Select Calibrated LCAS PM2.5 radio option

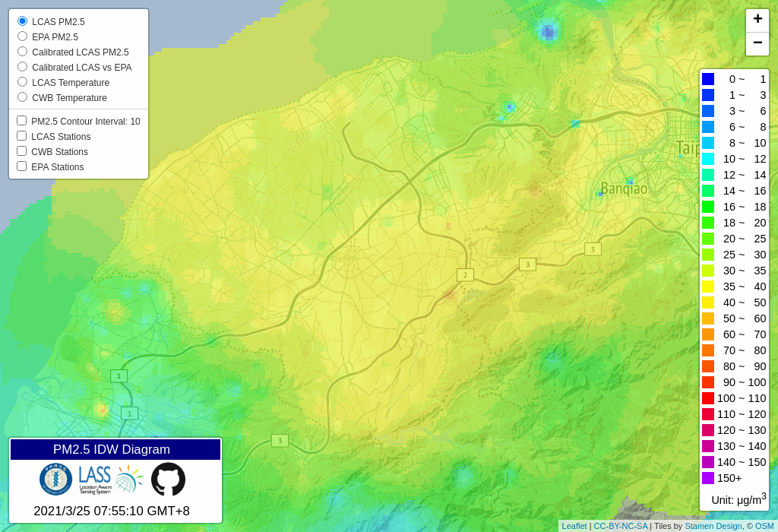point(23,52)
